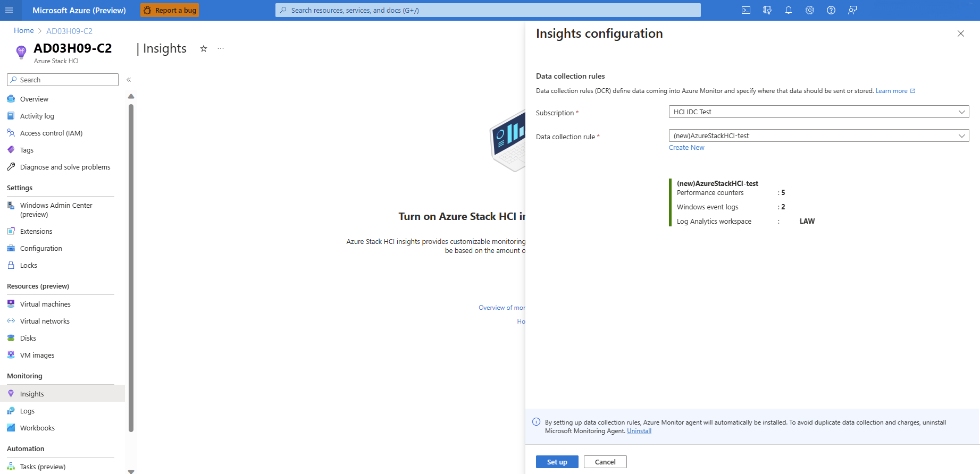Click the Windows Admin Center icon

11,205
